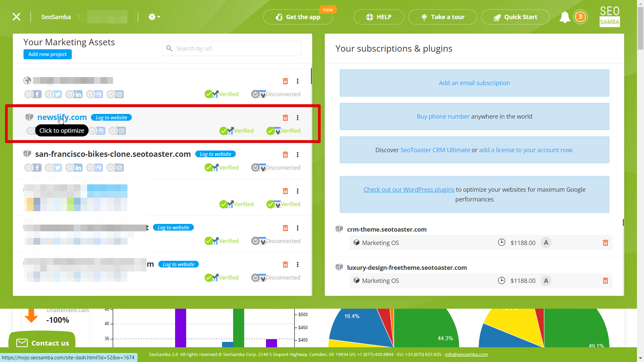Click the A badge for luxury-design subscription
This screenshot has width=644, height=362.
pyautogui.click(x=546, y=281)
